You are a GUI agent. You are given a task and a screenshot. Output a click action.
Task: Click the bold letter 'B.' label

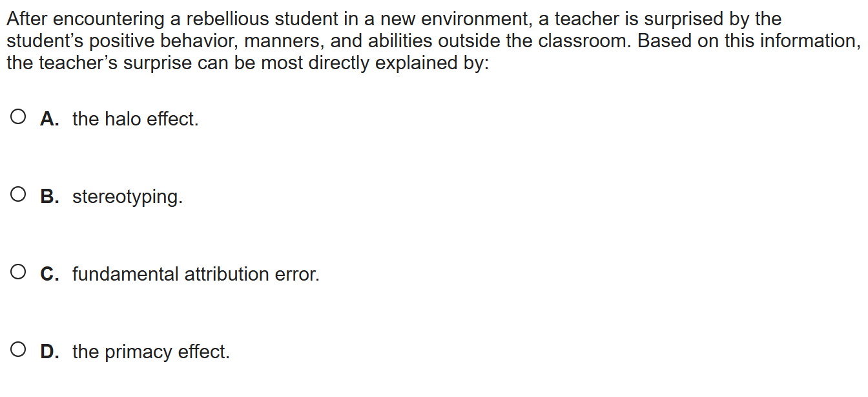[50, 197]
